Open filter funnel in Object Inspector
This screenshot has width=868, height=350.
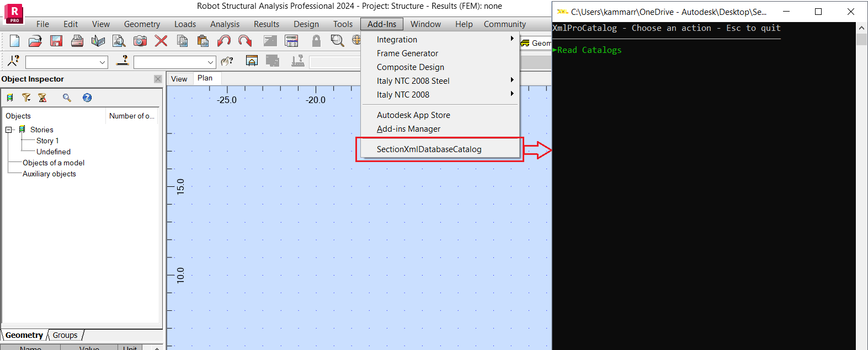click(26, 98)
